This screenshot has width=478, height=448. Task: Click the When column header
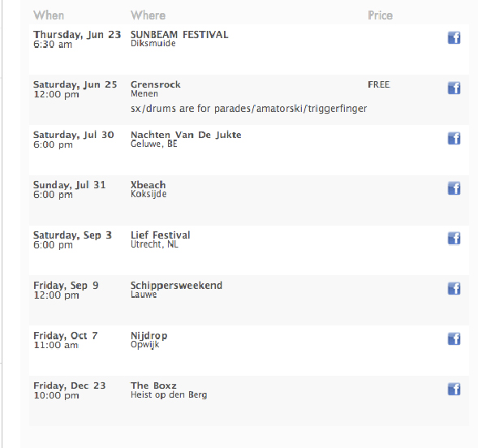49,15
